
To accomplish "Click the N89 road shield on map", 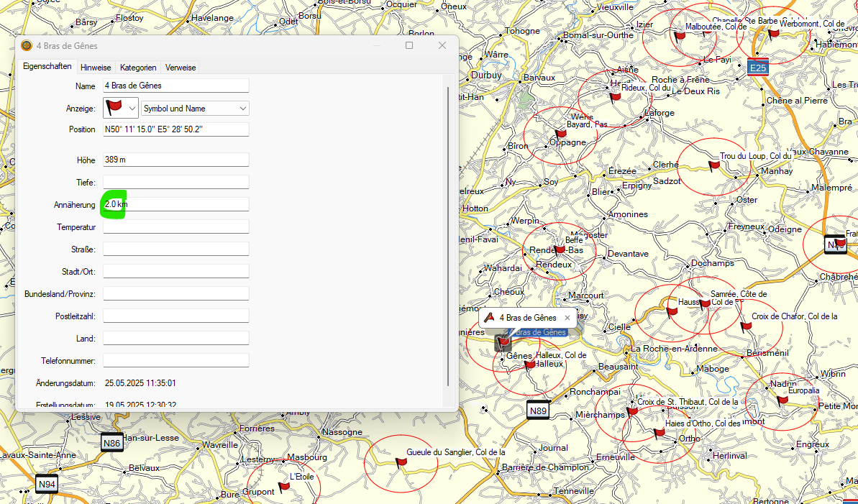I will (538, 411).
